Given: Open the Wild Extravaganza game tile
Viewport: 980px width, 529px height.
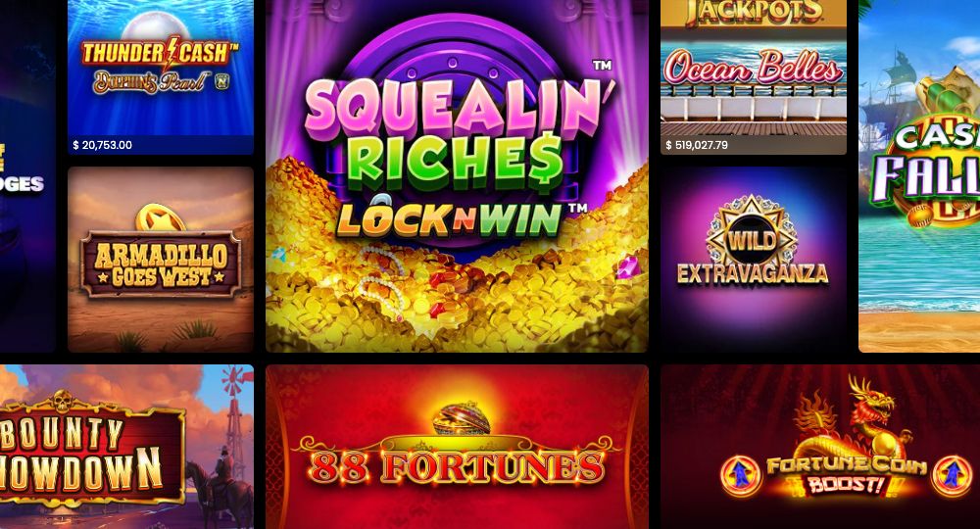Looking at the screenshot, I should pyautogui.click(x=753, y=260).
